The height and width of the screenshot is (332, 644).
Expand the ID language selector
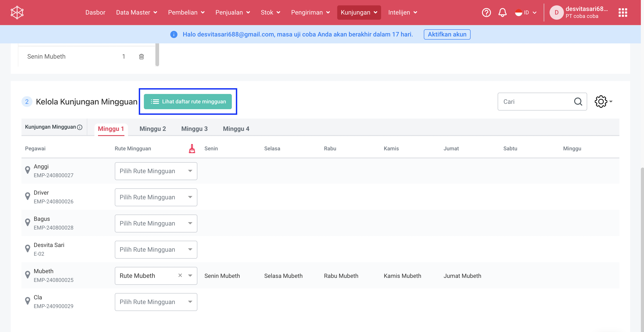(526, 13)
